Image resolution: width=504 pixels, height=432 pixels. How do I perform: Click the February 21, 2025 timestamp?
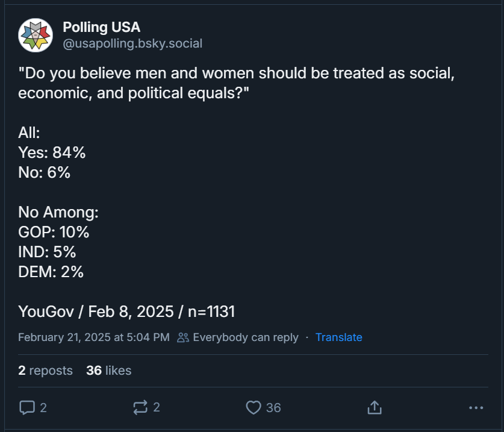[94, 337]
